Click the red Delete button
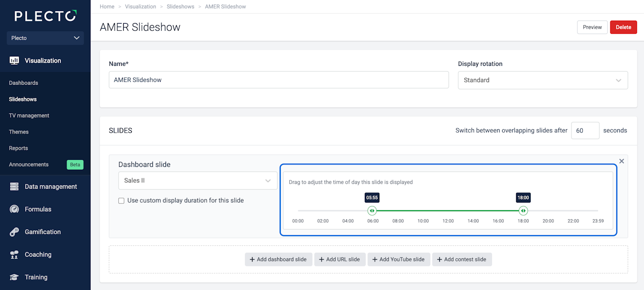The image size is (644, 290). 623,27
